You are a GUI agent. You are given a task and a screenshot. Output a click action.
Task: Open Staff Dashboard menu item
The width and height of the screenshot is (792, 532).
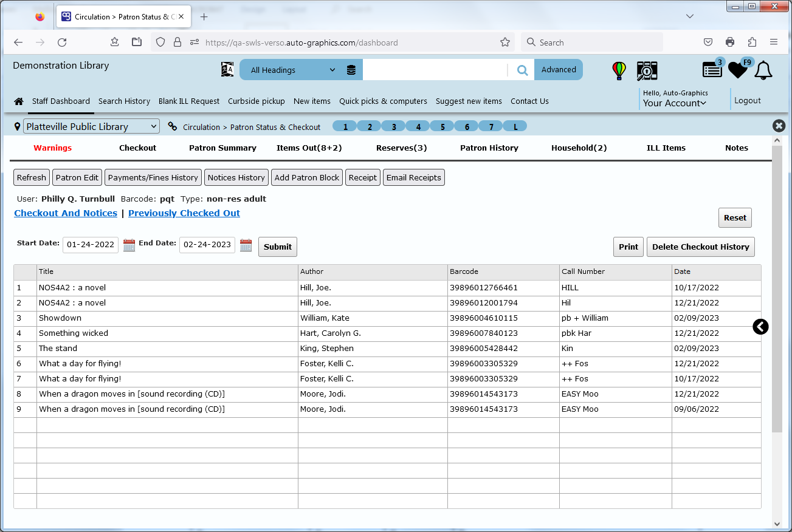[x=61, y=101]
